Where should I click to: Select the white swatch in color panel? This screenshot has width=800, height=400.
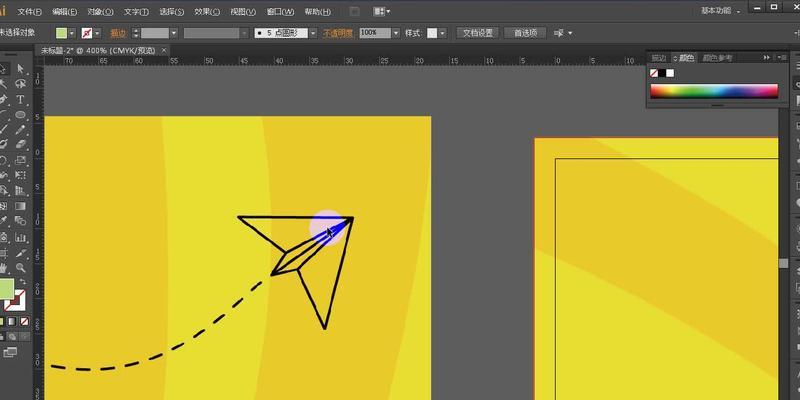[x=670, y=73]
